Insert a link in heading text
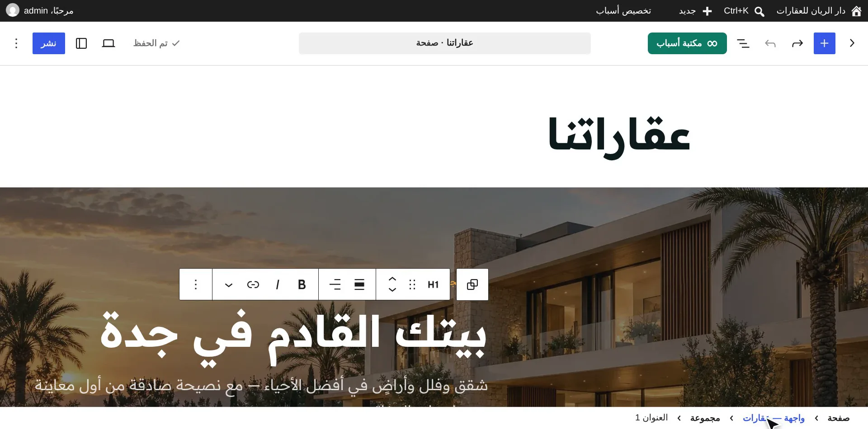 [253, 284]
